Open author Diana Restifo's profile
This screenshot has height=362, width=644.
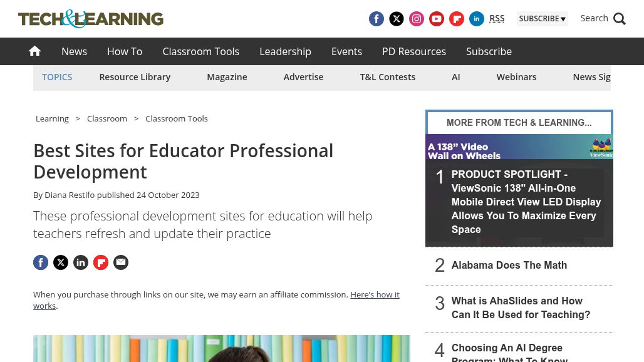(x=70, y=195)
